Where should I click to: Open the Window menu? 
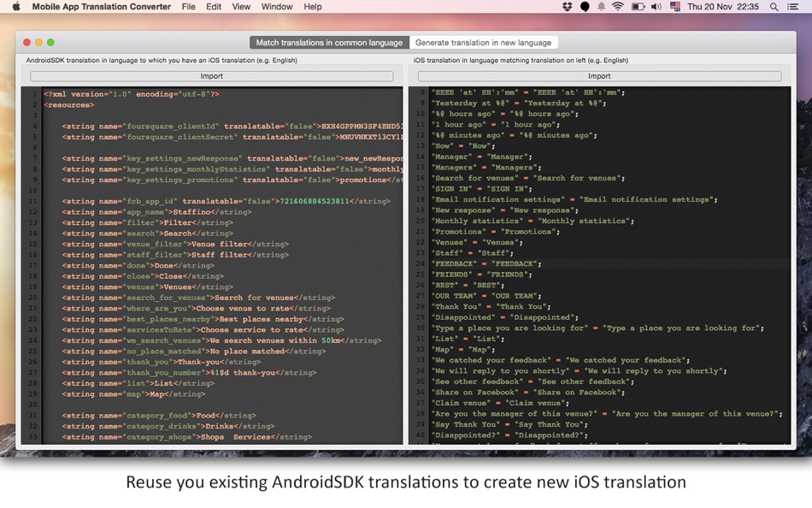[x=277, y=7]
